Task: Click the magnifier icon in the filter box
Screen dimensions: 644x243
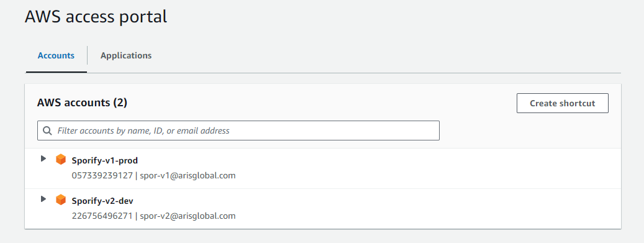Action: pos(48,131)
